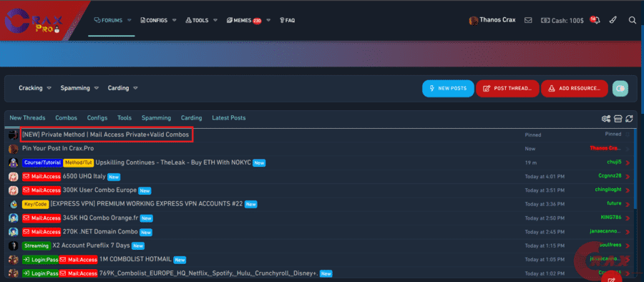Viewport: 644px width, 282px height.
Task: Open the notifications bell
Action: [x=596, y=20]
